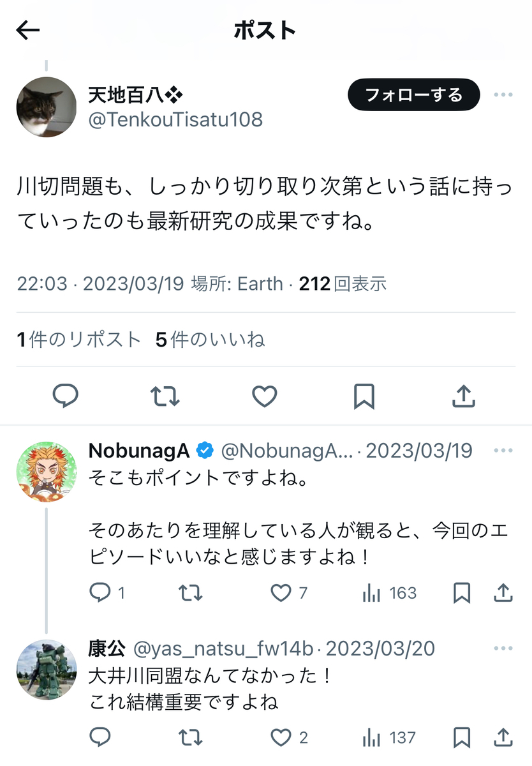Go back using the arrow icon

click(28, 30)
